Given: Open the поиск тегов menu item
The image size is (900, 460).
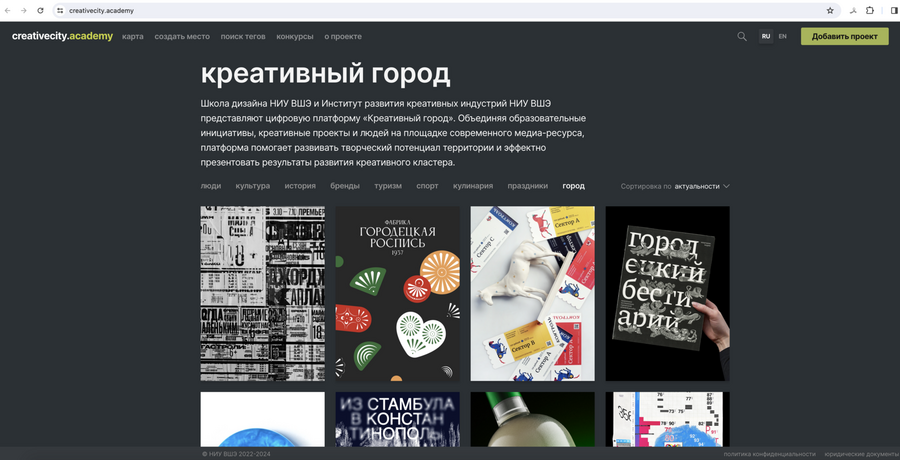Looking at the screenshot, I should point(243,36).
